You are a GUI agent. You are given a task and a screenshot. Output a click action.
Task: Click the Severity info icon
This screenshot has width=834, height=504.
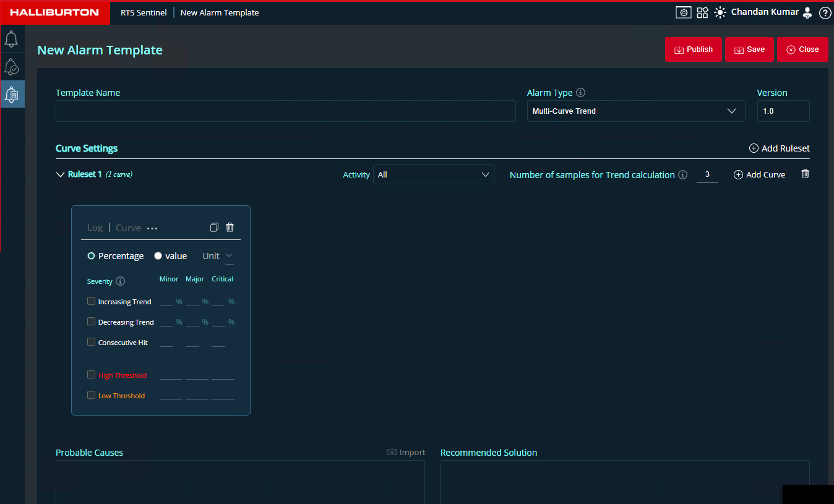click(121, 281)
